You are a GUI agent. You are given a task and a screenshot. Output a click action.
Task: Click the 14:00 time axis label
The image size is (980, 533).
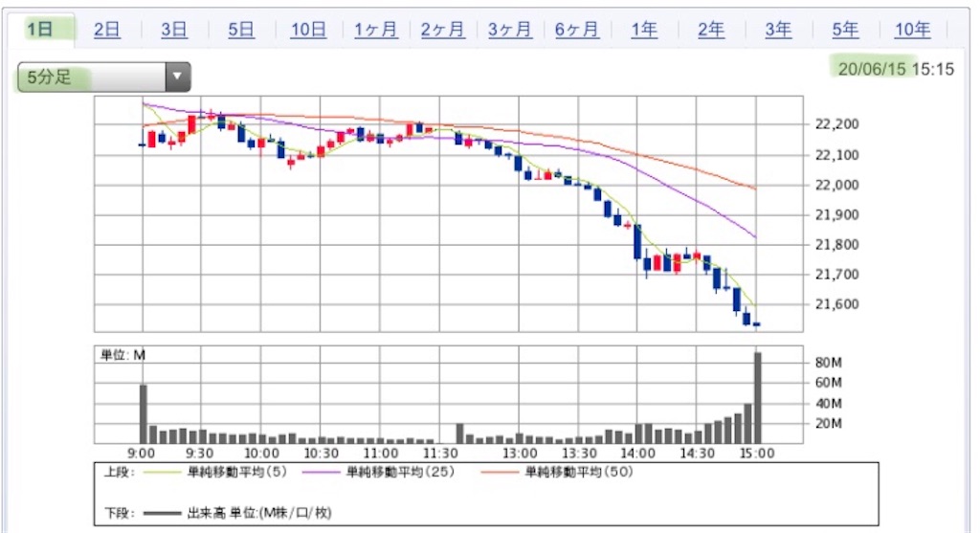638,454
